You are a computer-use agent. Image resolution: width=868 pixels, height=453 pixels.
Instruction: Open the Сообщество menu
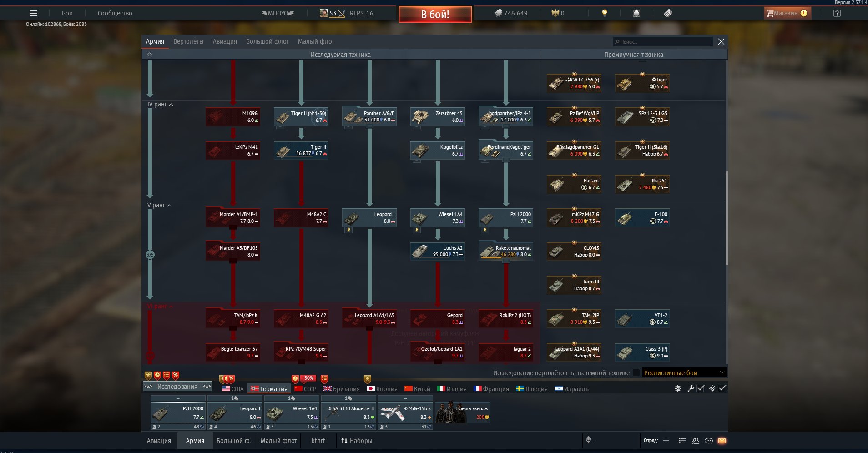click(x=115, y=13)
